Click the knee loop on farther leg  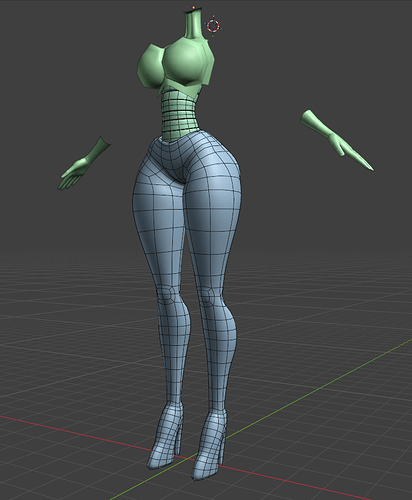[169, 295]
